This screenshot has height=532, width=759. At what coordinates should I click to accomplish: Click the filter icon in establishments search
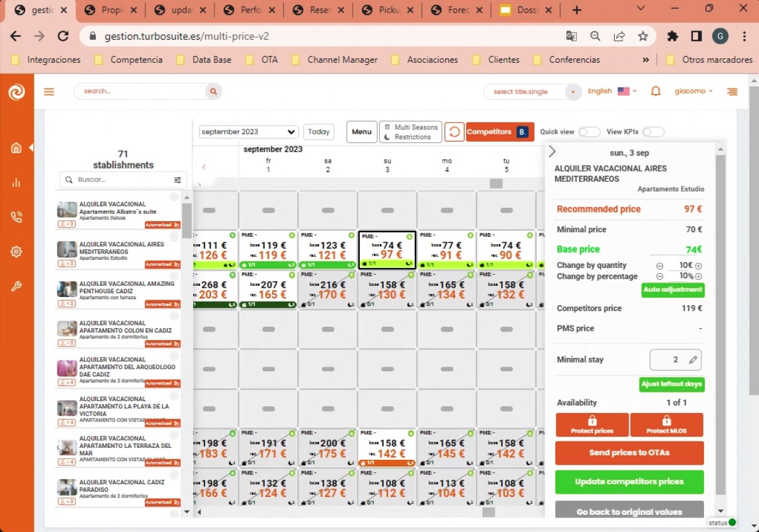[177, 179]
